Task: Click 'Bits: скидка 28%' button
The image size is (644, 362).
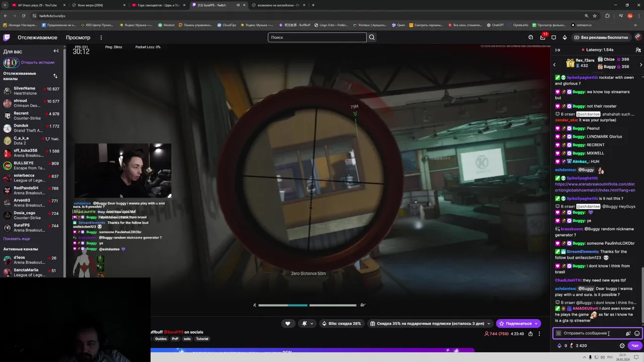Action: pos(342,323)
